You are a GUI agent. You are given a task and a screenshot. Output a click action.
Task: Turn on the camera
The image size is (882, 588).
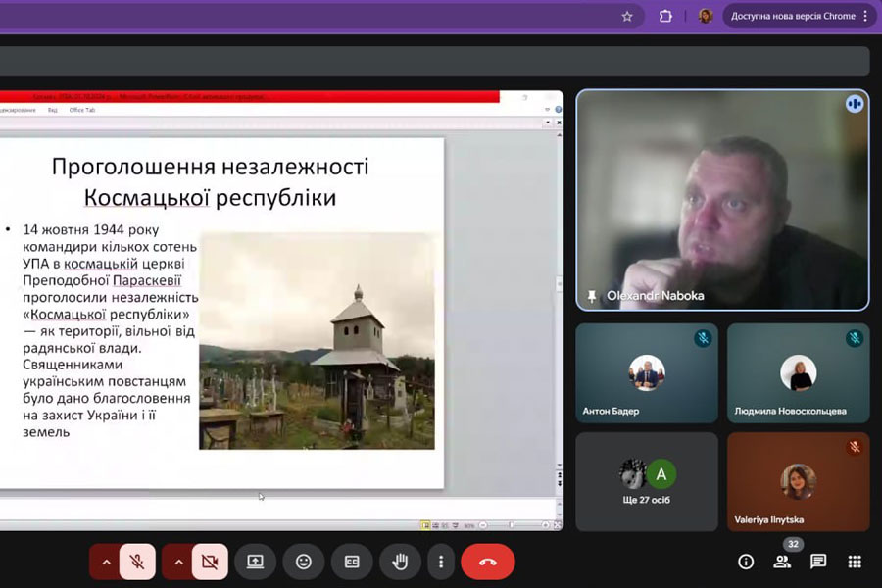click(209, 562)
